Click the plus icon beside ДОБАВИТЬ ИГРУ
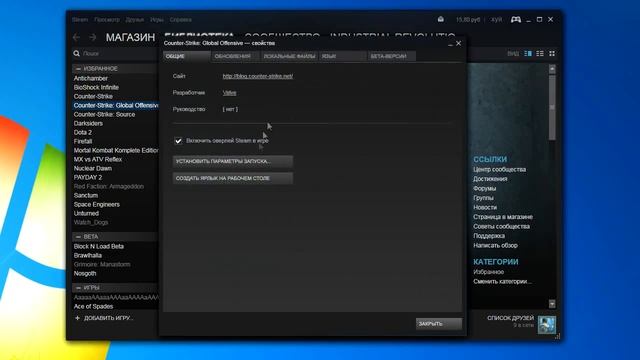This screenshot has height=360, width=640. [x=78, y=318]
